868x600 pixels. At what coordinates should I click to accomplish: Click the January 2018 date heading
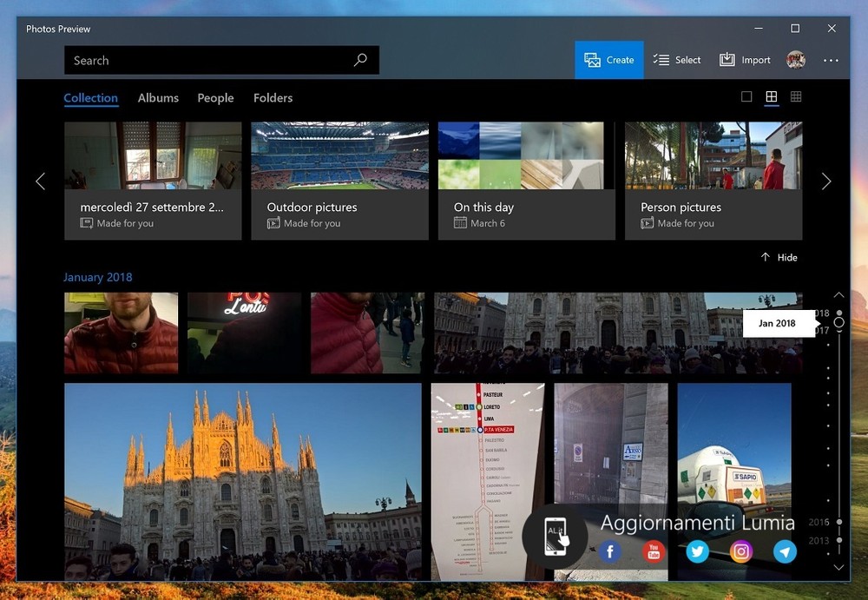tap(98, 277)
